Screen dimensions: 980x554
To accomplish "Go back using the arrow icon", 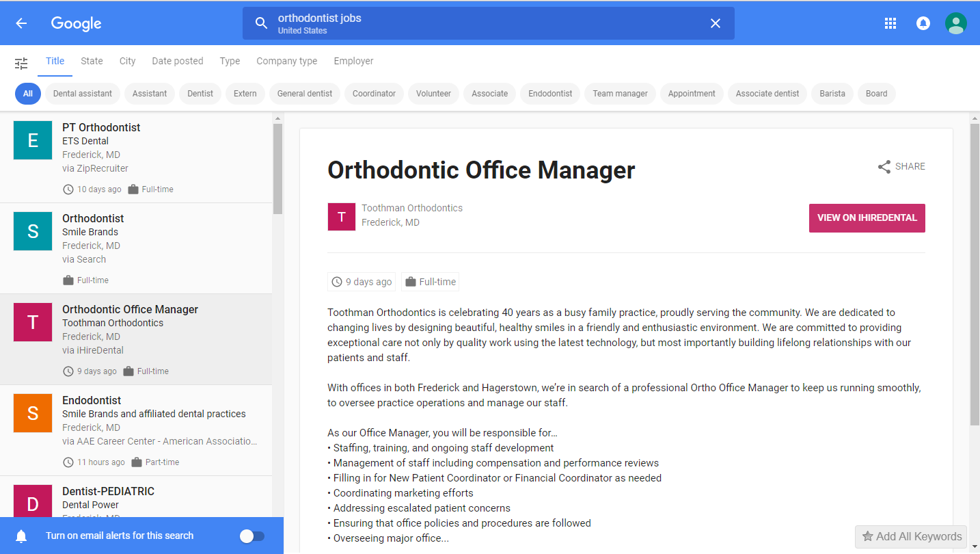I will point(21,23).
